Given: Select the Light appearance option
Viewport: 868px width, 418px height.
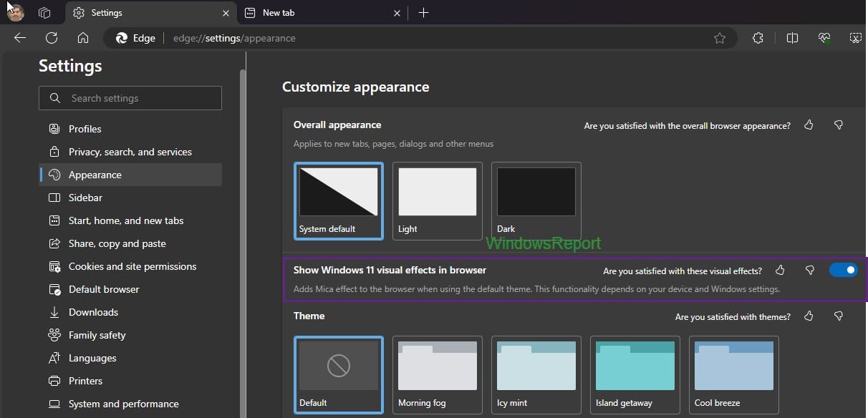Looking at the screenshot, I should (x=438, y=201).
